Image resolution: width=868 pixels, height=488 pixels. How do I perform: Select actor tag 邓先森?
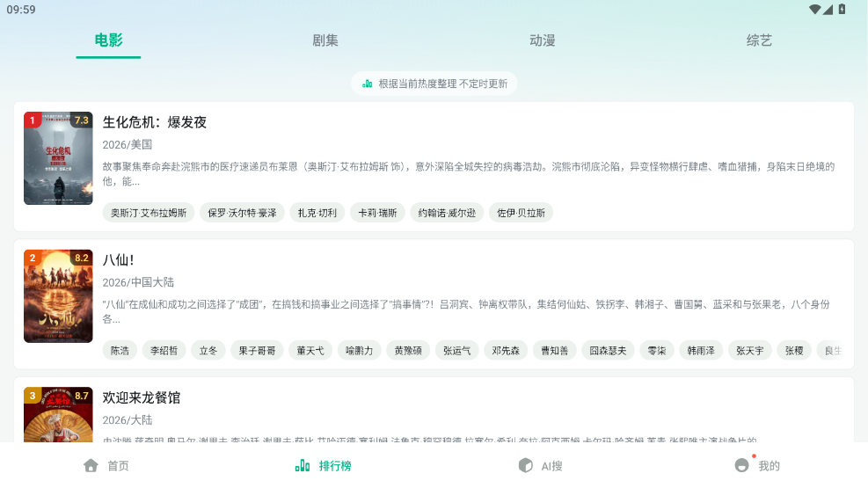coord(506,351)
